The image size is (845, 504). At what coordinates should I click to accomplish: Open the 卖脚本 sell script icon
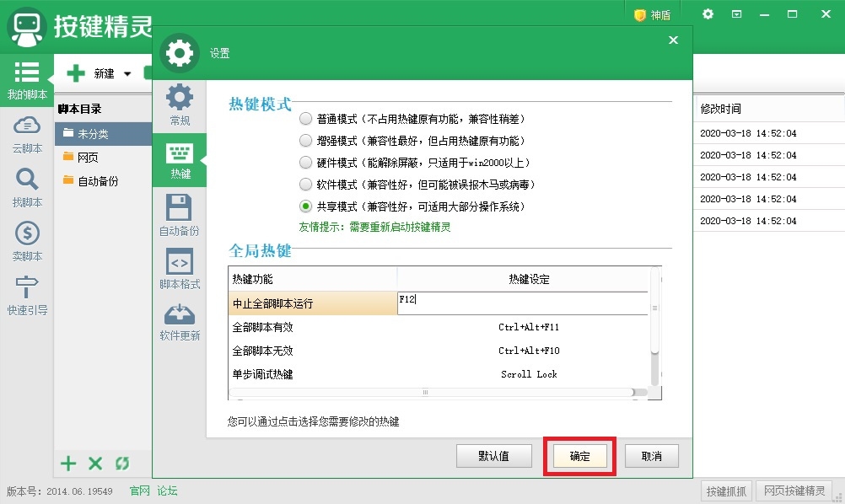pyautogui.click(x=27, y=233)
